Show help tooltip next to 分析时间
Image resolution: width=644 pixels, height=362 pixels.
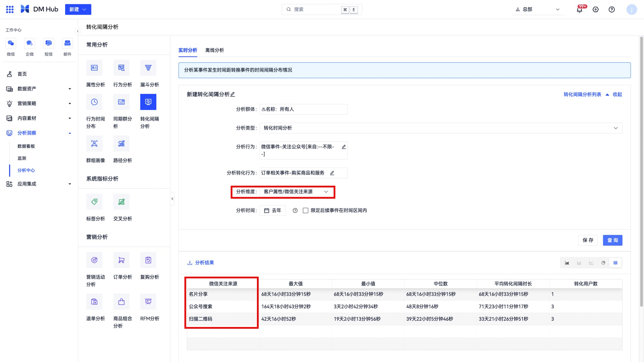pos(295,210)
